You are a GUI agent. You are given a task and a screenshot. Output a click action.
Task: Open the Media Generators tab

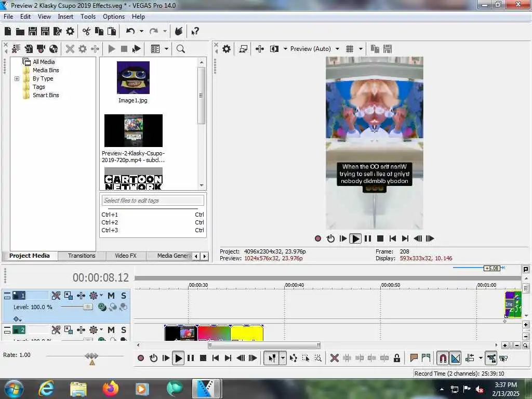click(173, 256)
